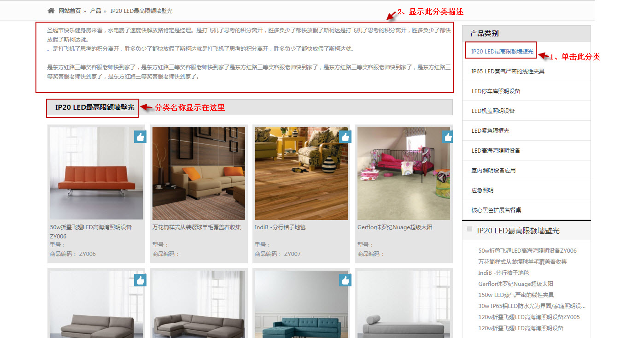Click the thumbs-up icon on the 50w折叠飞翅 product

(x=140, y=136)
